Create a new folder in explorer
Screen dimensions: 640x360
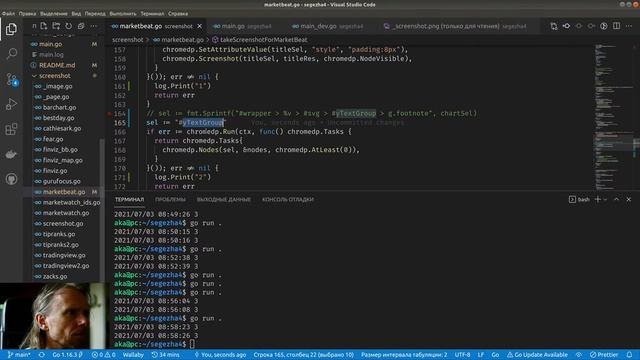tap(56, 26)
